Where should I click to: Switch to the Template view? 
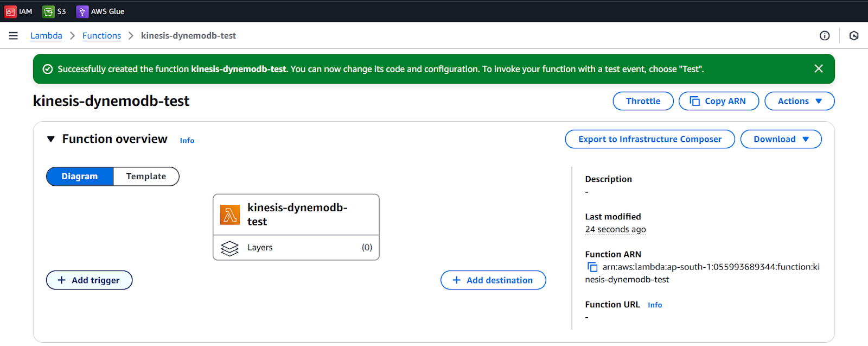click(146, 177)
